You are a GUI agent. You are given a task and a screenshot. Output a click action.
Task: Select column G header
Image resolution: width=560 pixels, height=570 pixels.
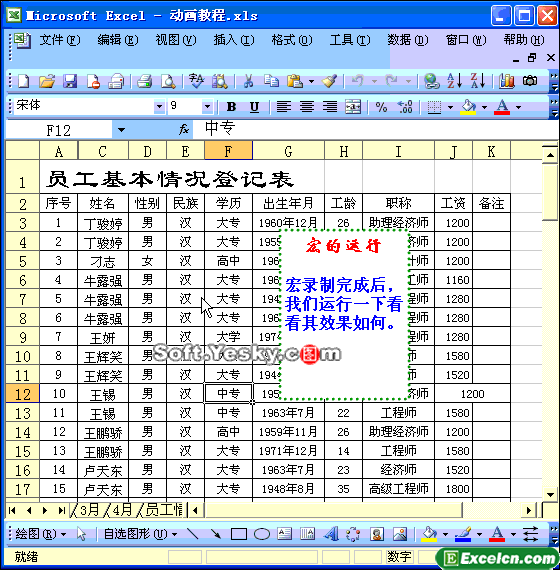tap(288, 150)
